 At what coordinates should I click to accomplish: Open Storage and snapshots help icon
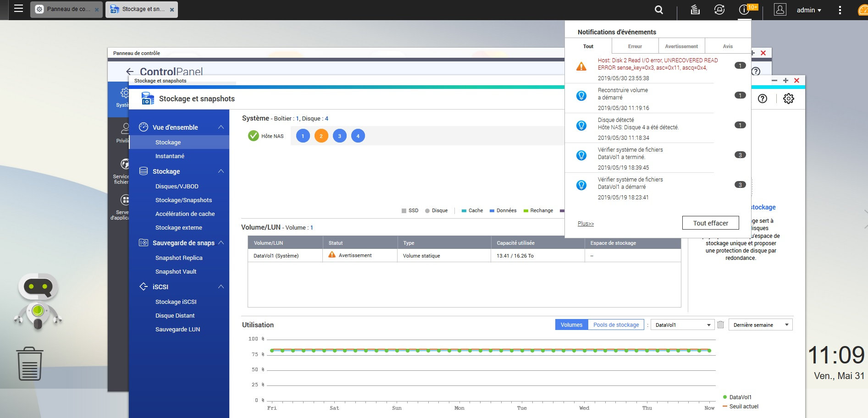coord(762,99)
